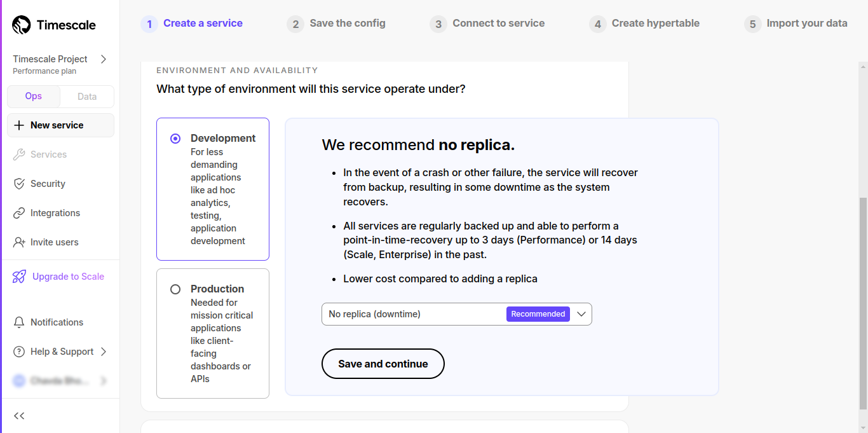The width and height of the screenshot is (868, 433).
Task: Expand the user account chevron
Action: coord(104,381)
